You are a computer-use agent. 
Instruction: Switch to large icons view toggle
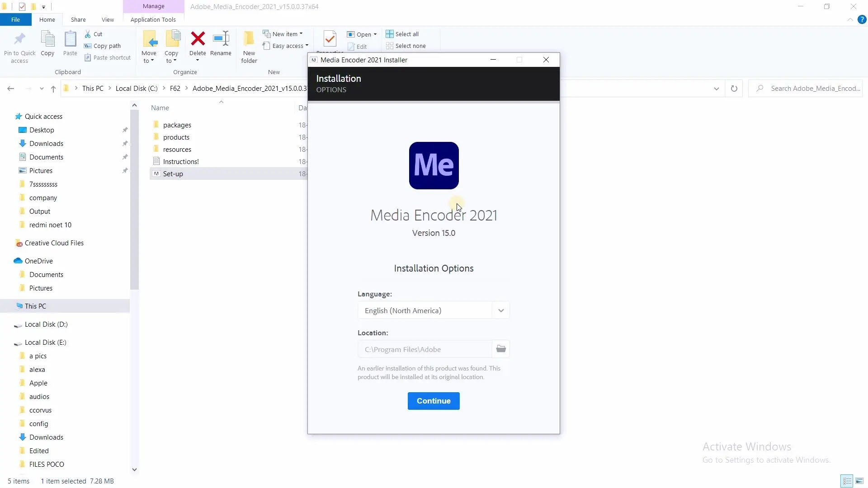tap(859, 481)
